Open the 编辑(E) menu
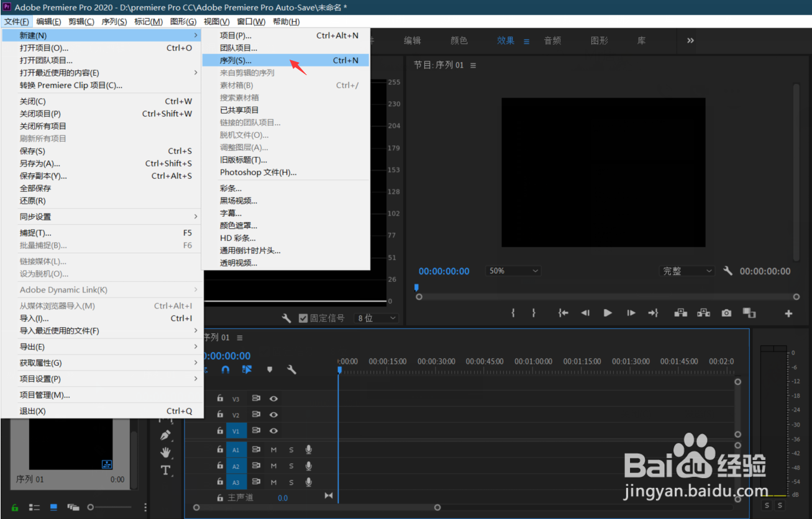812x519 pixels. (x=48, y=22)
